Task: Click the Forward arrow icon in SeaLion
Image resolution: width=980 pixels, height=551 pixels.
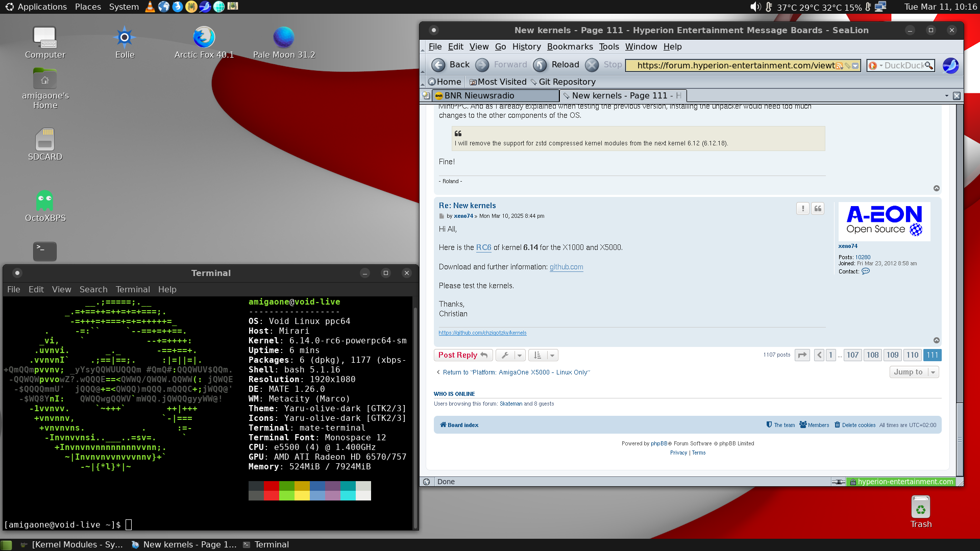Action: [x=482, y=65]
